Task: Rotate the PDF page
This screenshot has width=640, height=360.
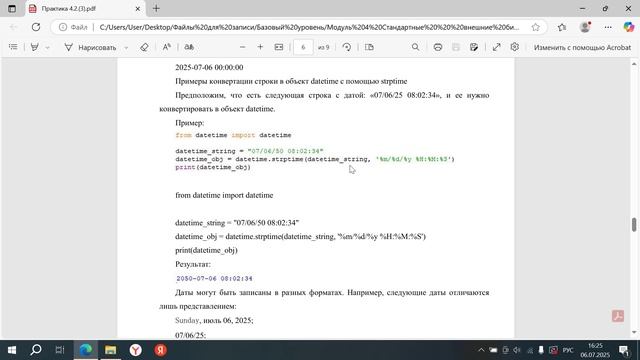Action: [x=347, y=47]
